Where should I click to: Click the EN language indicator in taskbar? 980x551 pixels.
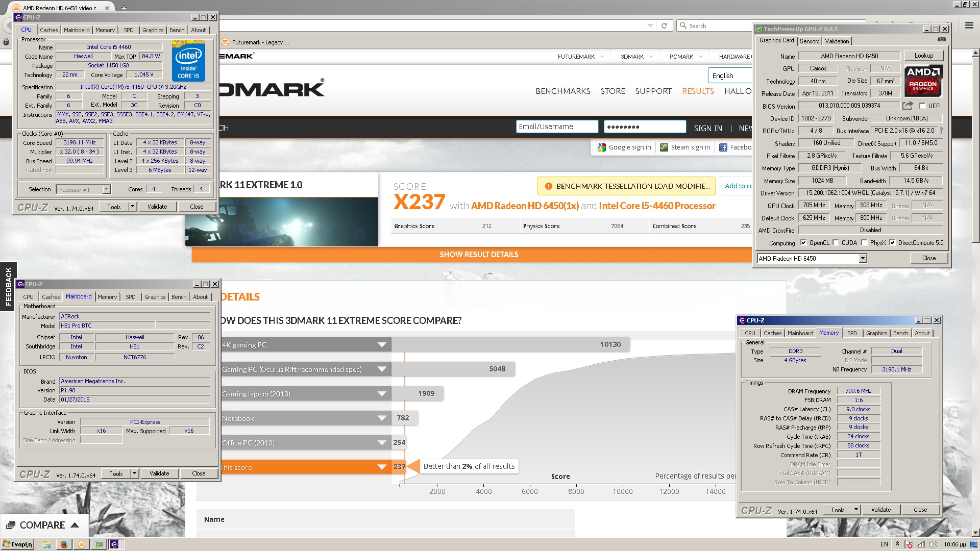click(884, 544)
